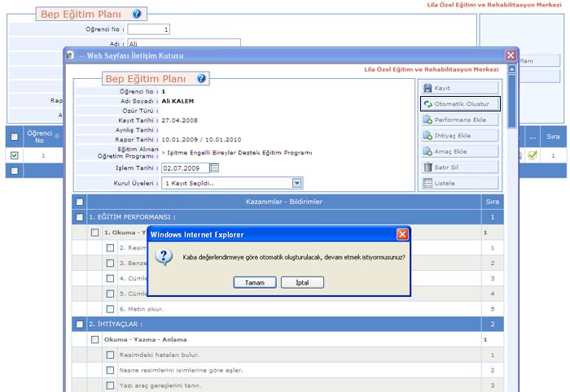Close the Windows Internet Explorer dialog

pos(401,234)
